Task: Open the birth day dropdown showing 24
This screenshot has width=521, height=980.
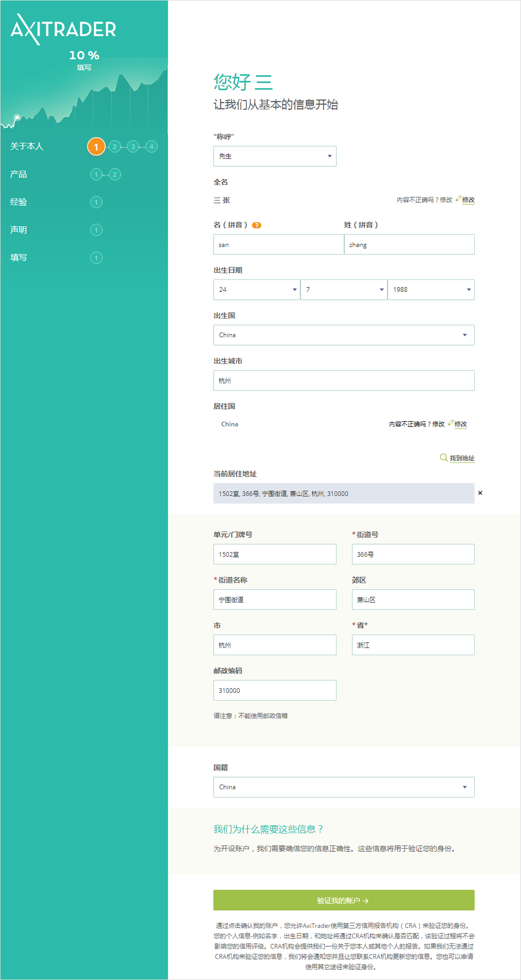Action: (x=256, y=290)
